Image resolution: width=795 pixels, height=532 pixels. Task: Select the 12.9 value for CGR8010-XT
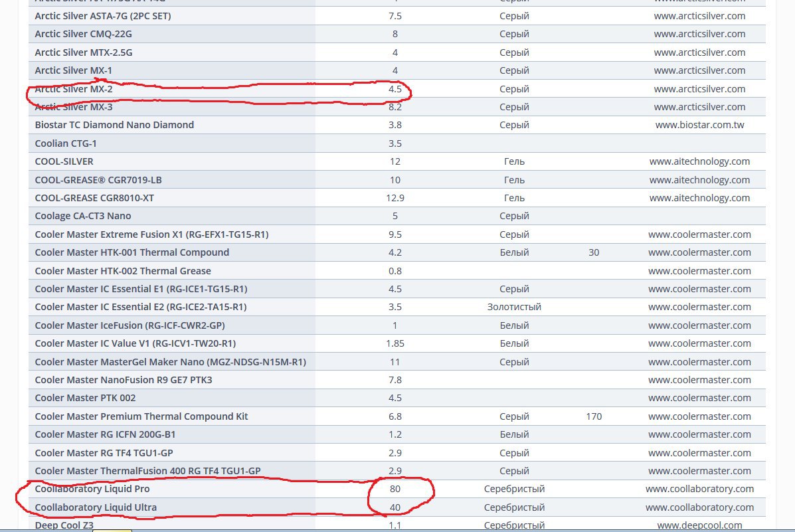pos(395,198)
